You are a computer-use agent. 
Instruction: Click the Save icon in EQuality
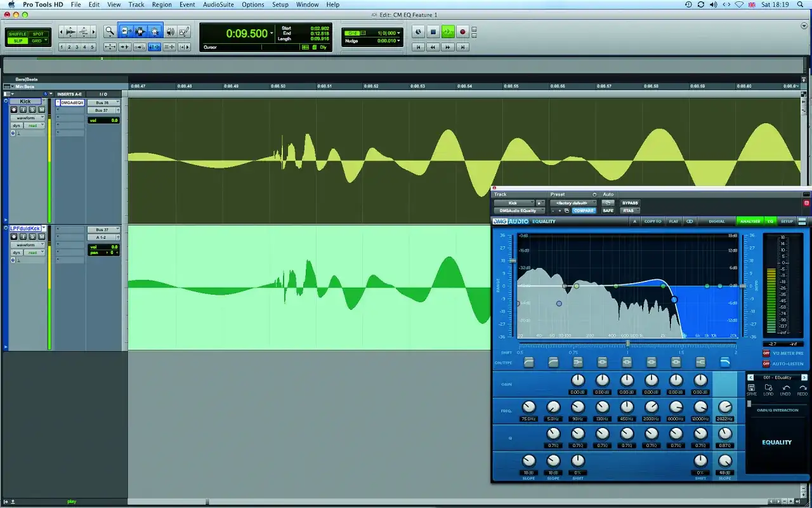752,389
